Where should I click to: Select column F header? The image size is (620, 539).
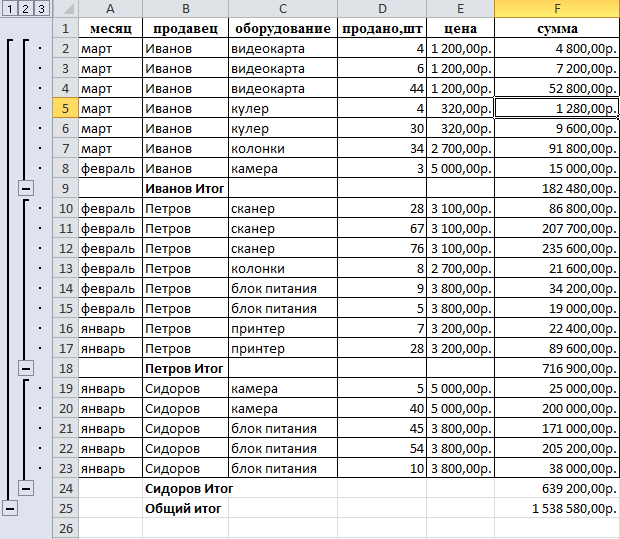pyautogui.click(x=557, y=8)
